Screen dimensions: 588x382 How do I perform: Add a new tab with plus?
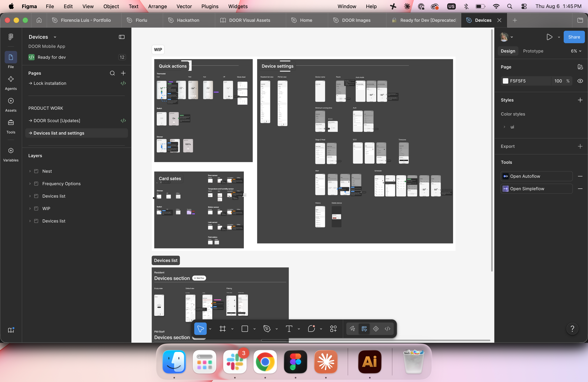(515, 20)
